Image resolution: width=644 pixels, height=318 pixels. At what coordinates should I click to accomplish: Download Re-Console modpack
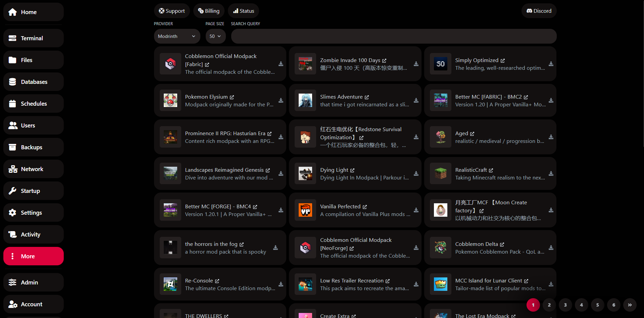[x=281, y=284]
